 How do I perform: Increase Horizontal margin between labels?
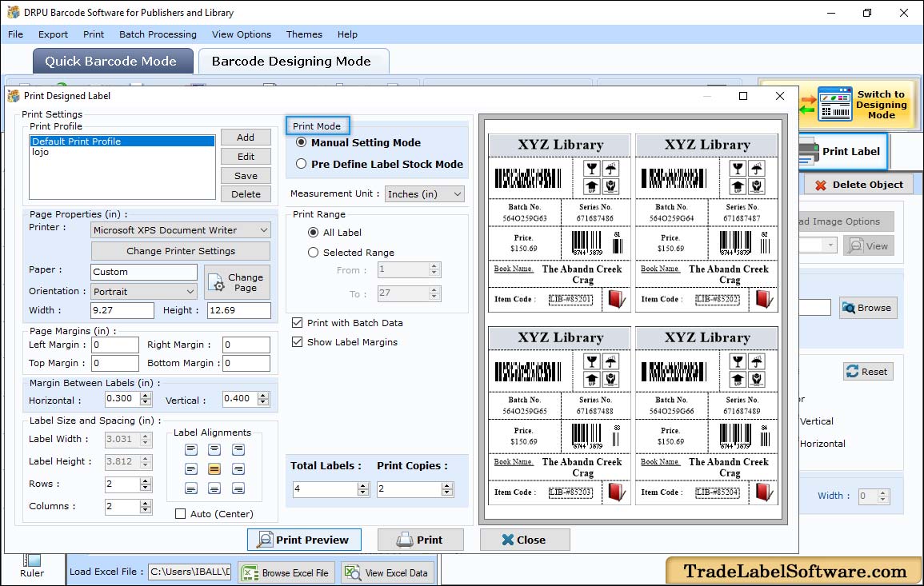click(x=145, y=396)
